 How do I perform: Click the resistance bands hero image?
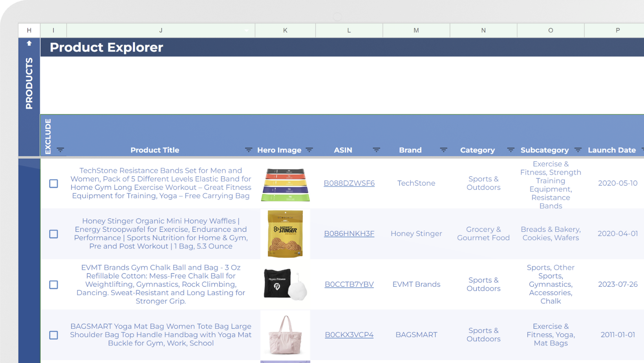point(285,184)
